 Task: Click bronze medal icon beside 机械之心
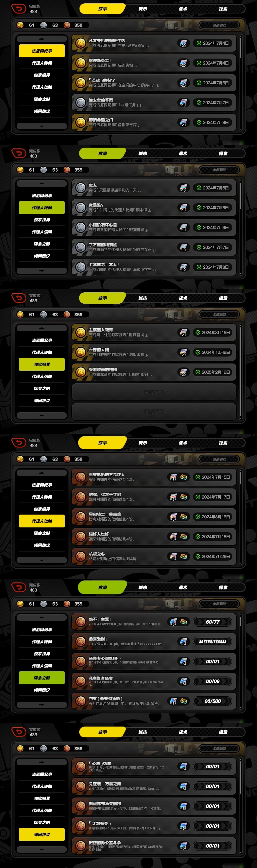click(81, 556)
